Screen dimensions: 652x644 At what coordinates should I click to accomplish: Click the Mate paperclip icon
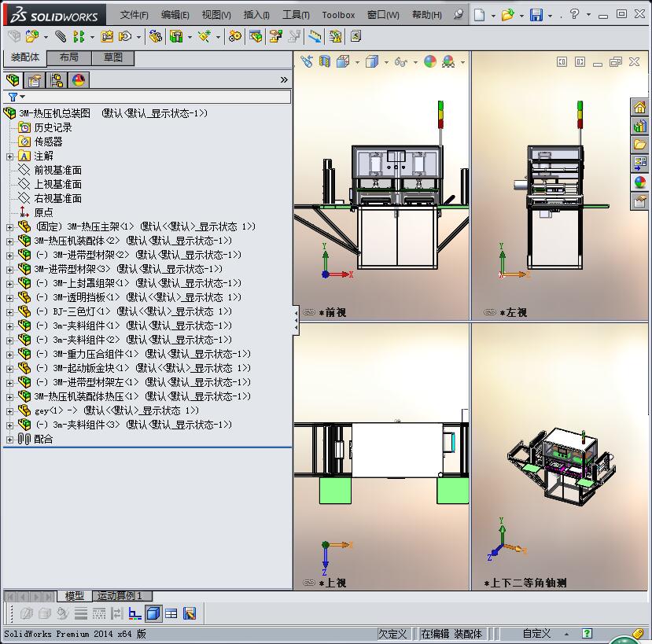pyautogui.click(x=61, y=37)
